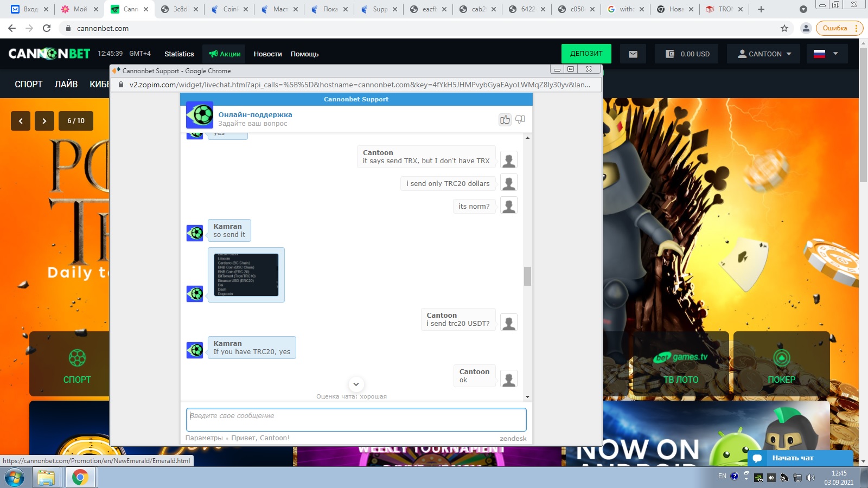Click the Cannonbet logo

(49, 54)
